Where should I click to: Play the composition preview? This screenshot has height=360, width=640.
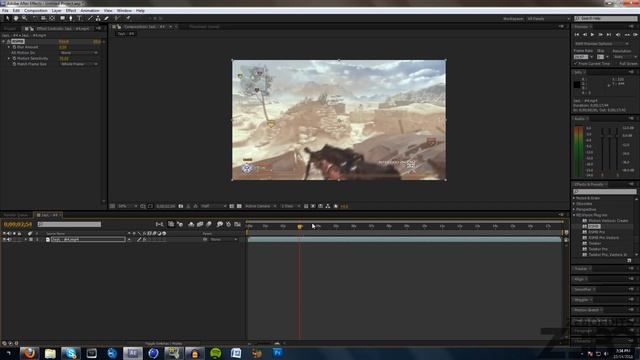tap(592, 35)
